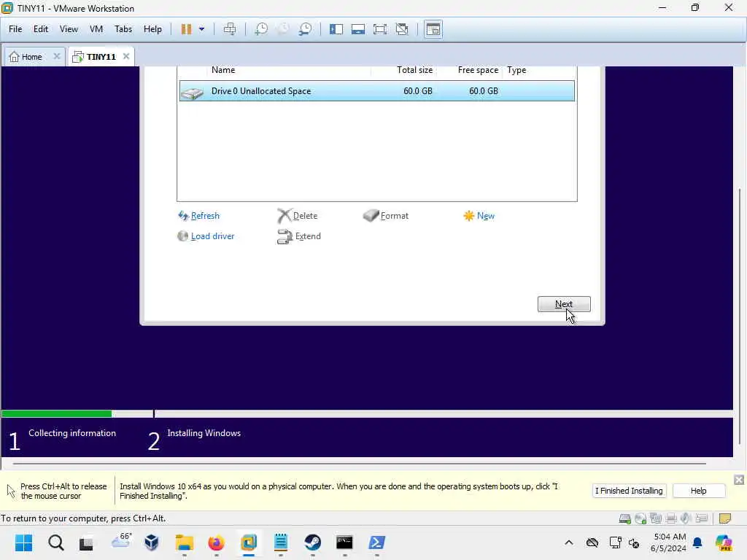The height and width of the screenshot is (560, 747).
Task: Open the Windows Start menu
Action: point(23,542)
